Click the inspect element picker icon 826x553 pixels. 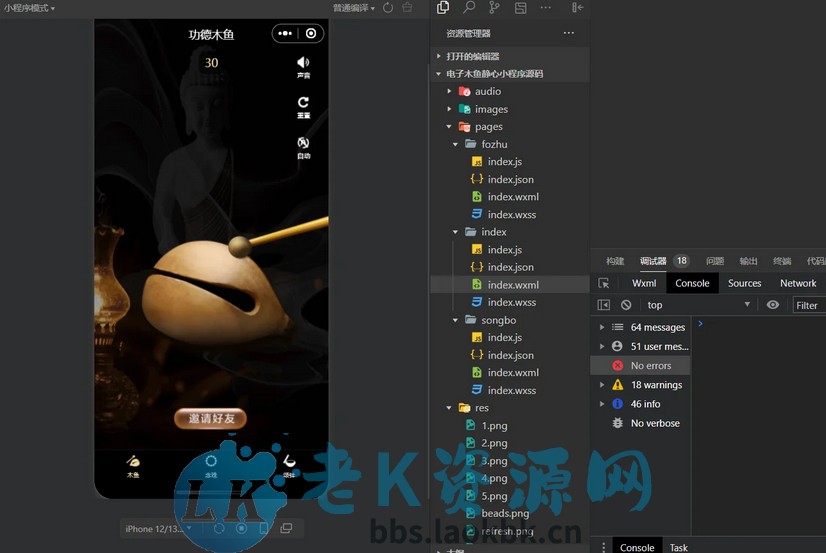tap(604, 283)
